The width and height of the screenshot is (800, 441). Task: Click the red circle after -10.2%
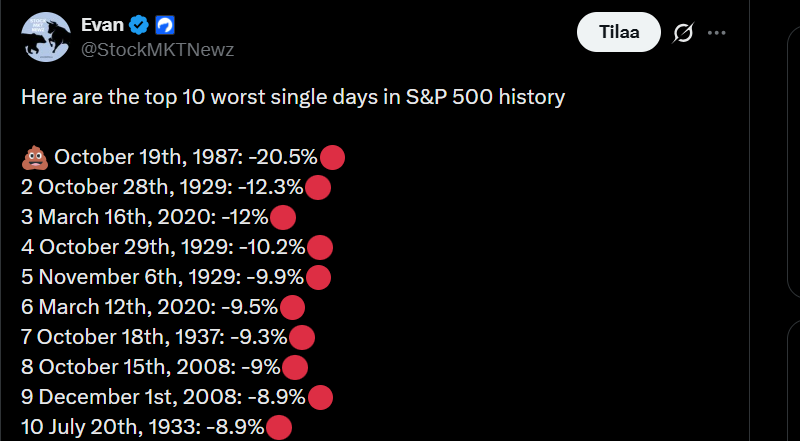click(320, 247)
